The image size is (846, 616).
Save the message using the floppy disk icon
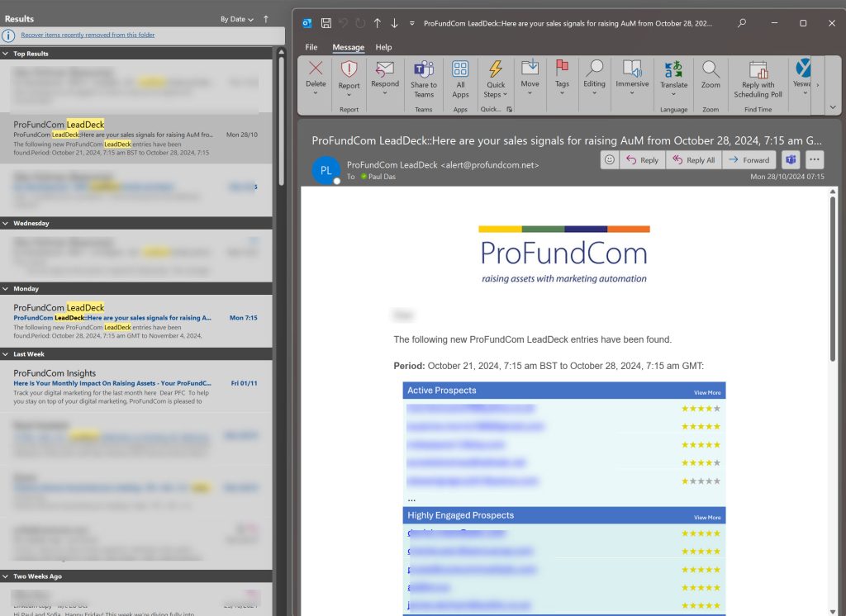coord(326,23)
